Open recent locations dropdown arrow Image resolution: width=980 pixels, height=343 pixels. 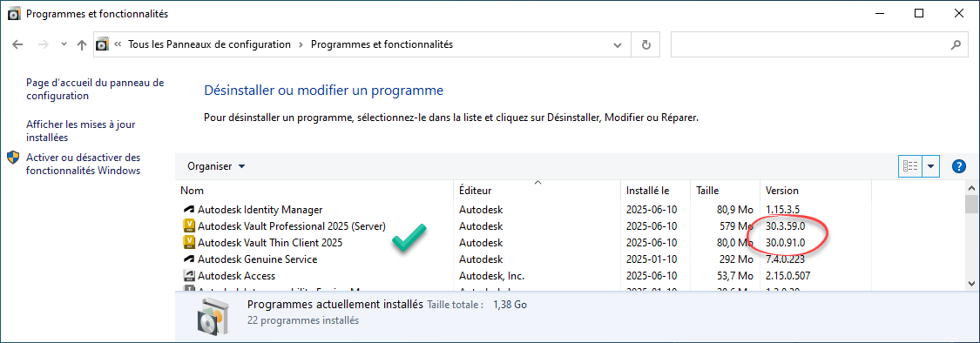point(64,45)
